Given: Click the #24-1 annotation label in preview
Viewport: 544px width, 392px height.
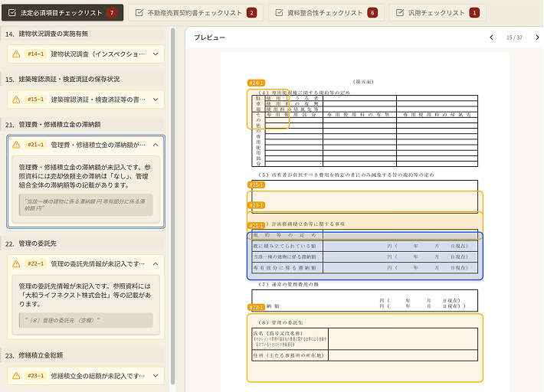Looking at the screenshot, I should tap(256, 83).
